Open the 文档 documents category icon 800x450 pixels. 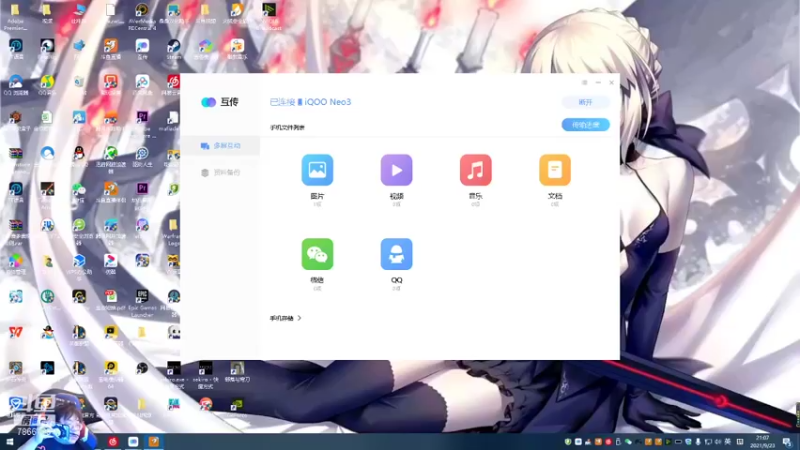tap(555, 170)
